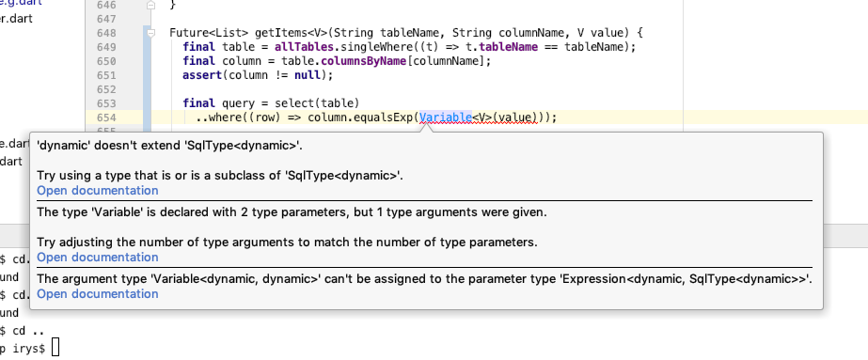Click line number 647 in the gutter
868x360 pixels.
106,19
